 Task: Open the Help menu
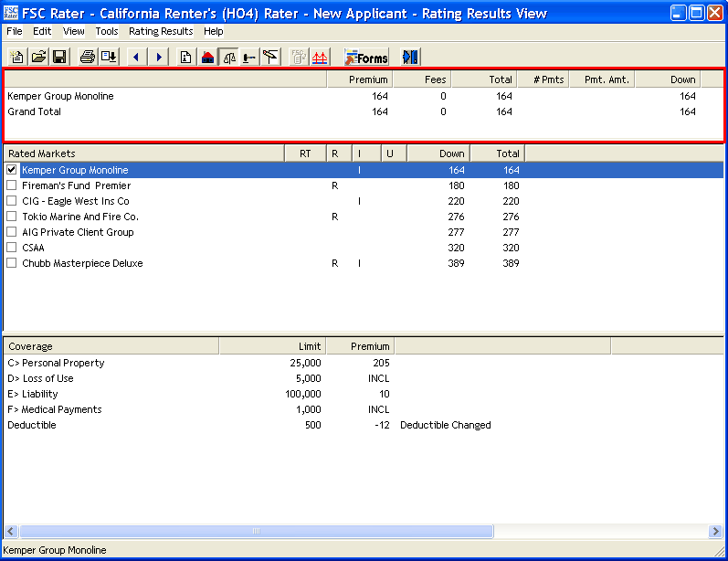(214, 31)
